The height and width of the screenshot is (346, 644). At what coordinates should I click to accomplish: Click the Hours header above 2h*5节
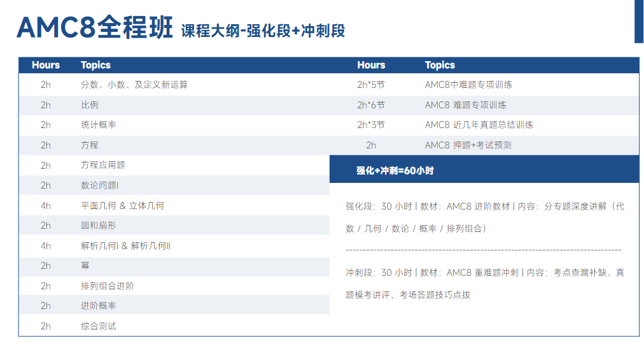click(x=371, y=65)
